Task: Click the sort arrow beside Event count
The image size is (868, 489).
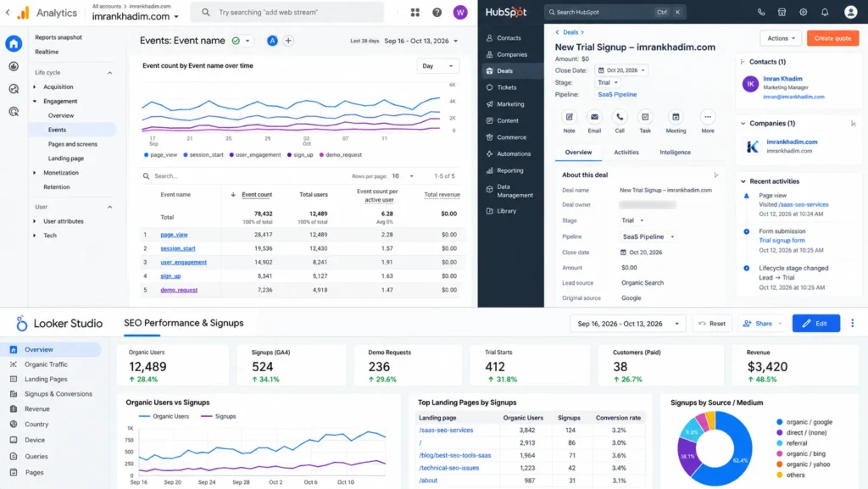Action: pos(233,195)
